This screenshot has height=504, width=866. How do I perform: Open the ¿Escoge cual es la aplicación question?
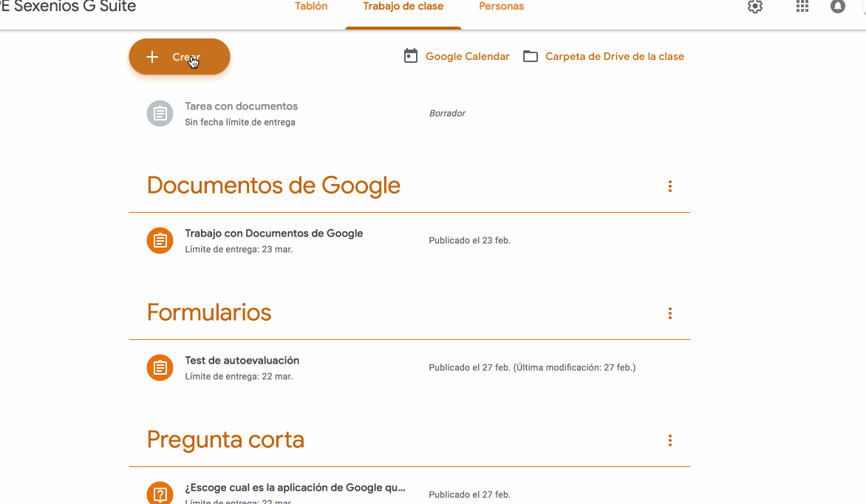(x=295, y=488)
